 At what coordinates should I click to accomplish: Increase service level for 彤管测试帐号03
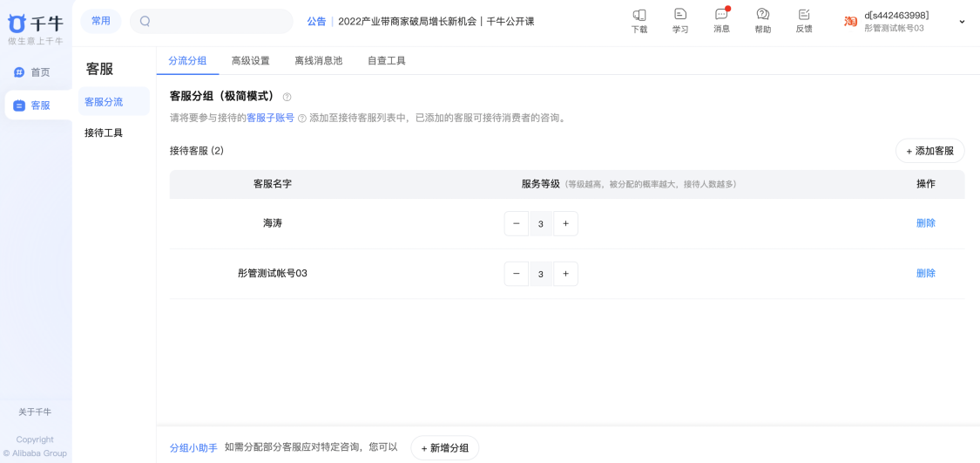[565, 274]
